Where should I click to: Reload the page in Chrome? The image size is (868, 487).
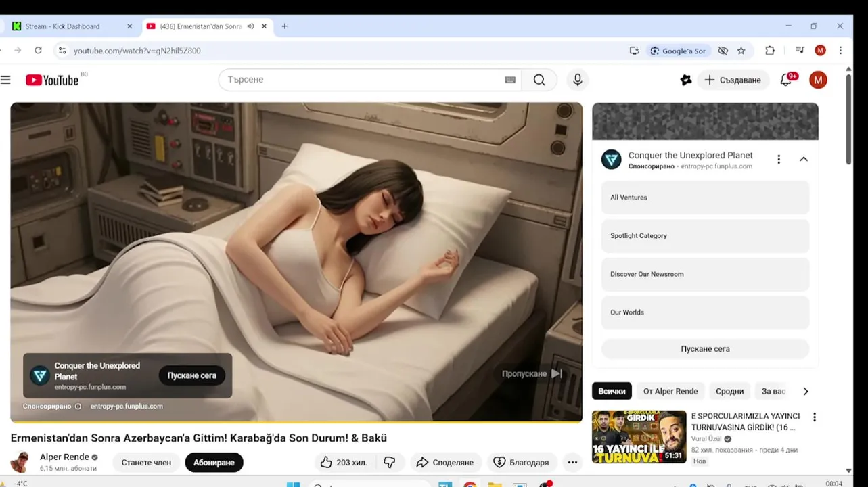coord(39,51)
